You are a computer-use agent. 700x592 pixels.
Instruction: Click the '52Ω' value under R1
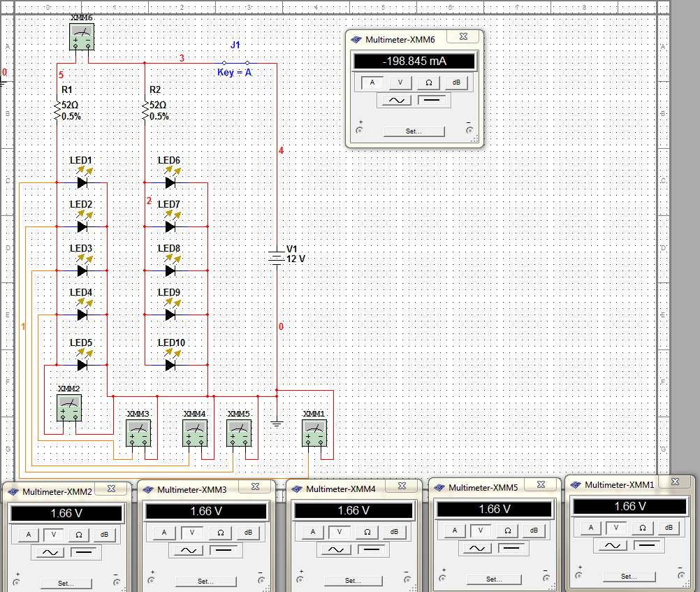point(70,105)
